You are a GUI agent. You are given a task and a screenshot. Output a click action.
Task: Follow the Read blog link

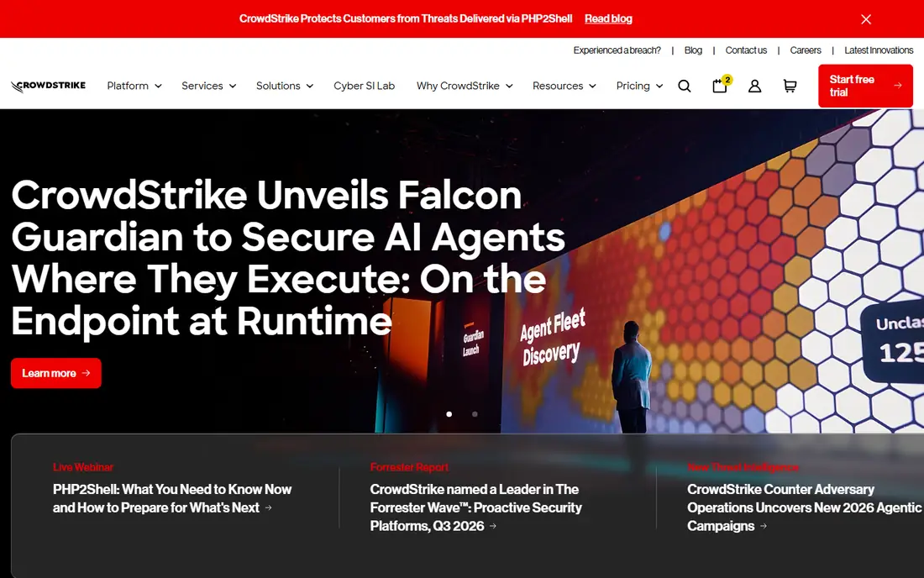(608, 18)
